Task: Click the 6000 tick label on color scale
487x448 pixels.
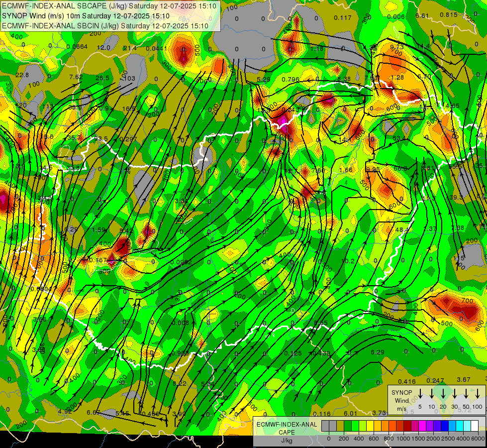Action: (x=478, y=439)
